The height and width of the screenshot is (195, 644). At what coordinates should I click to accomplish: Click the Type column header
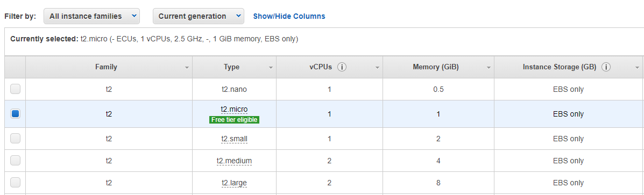(234, 67)
